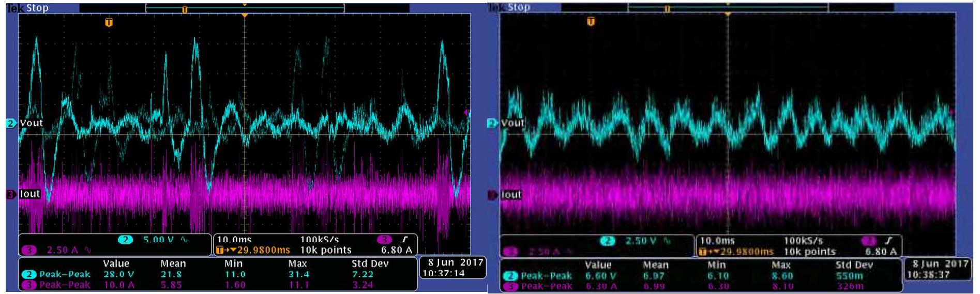The image size is (980, 294).
Task: Open the 10.0ms timebase setting on right scope
Action: tap(717, 241)
